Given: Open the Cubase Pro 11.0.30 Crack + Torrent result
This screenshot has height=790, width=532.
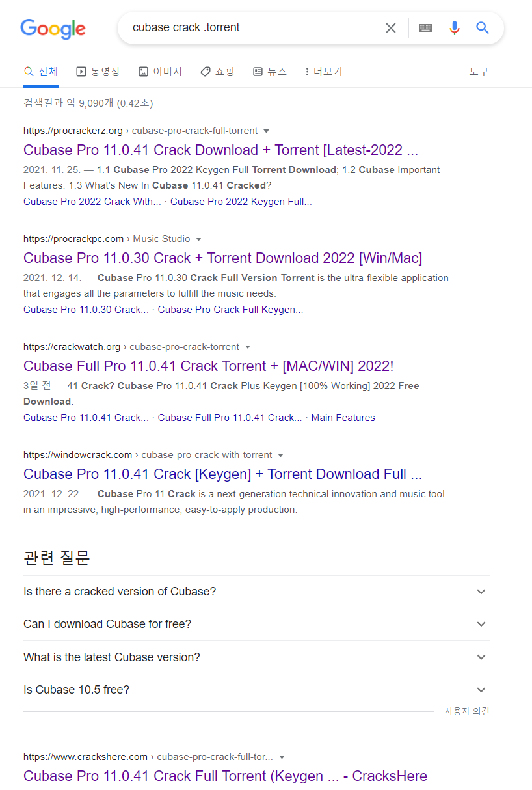Looking at the screenshot, I should coord(222,258).
